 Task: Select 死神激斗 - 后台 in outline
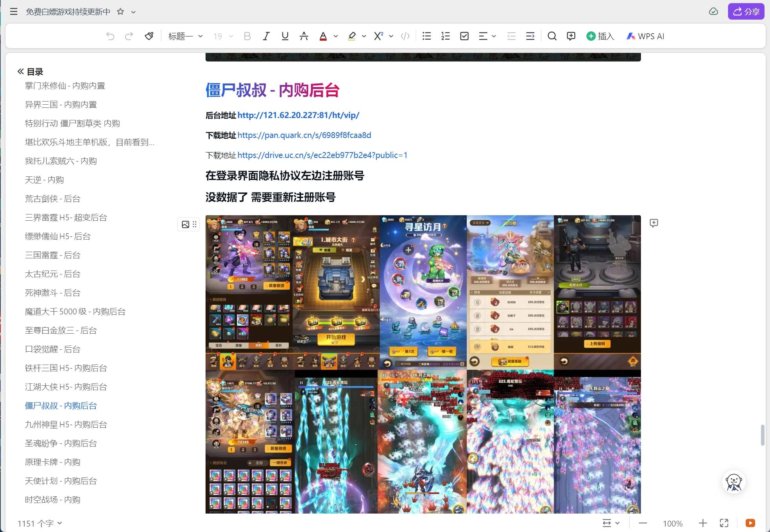point(53,292)
